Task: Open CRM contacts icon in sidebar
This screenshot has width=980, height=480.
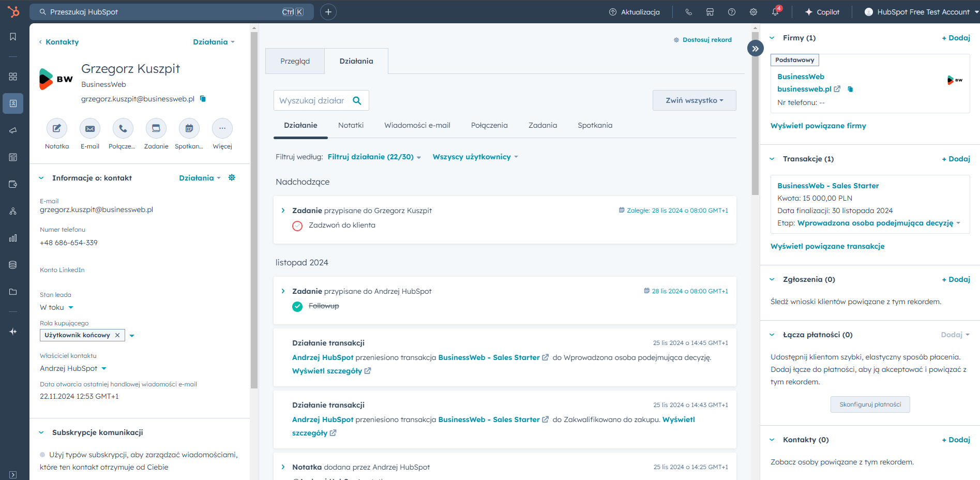Action: [x=13, y=103]
